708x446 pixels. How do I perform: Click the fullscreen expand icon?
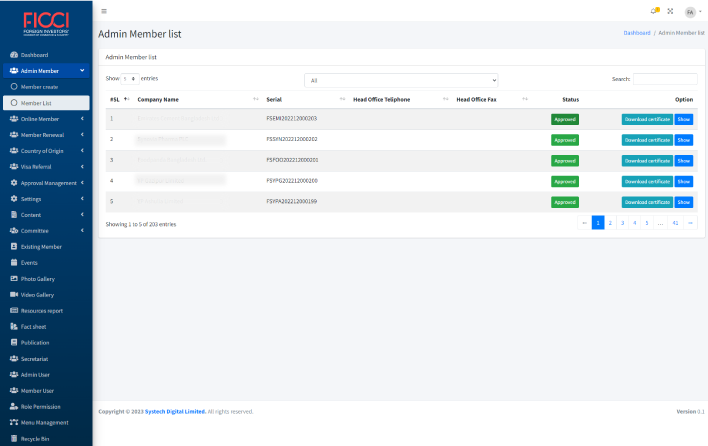tap(670, 11)
